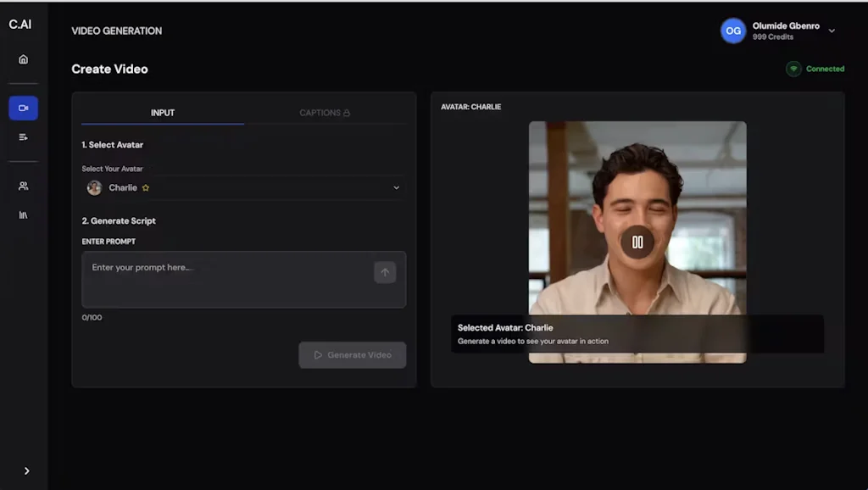The width and height of the screenshot is (868, 490).
Task: Open the Avatars people icon in sidebar
Action: point(23,185)
